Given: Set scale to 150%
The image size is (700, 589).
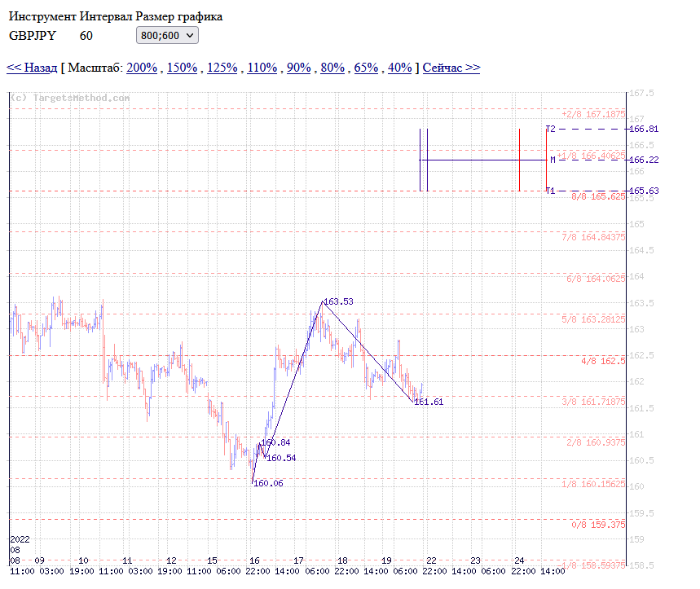Looking at the screenshot, I should pos(183,68).
